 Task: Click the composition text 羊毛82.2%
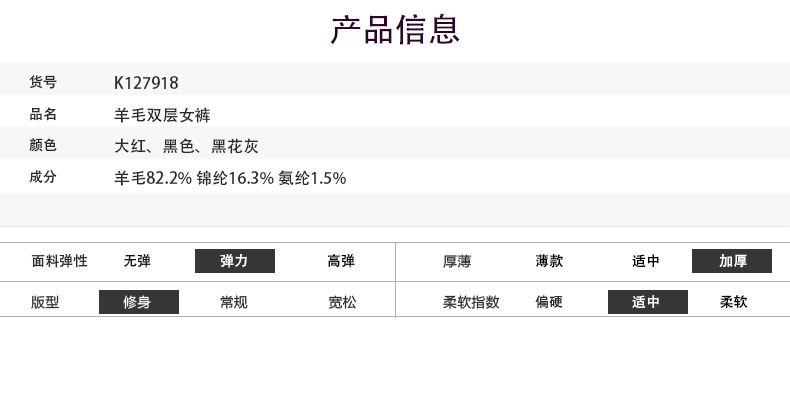153,178
